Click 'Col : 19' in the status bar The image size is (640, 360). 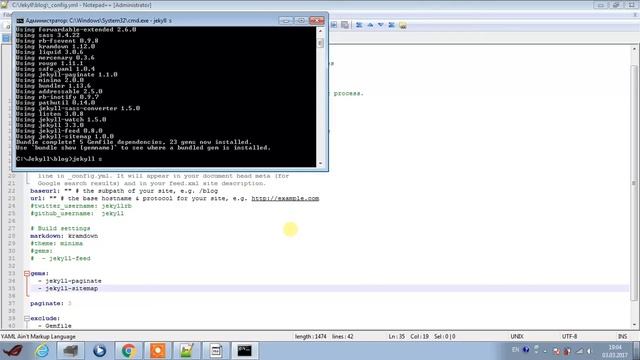click(x=419, y=337)
